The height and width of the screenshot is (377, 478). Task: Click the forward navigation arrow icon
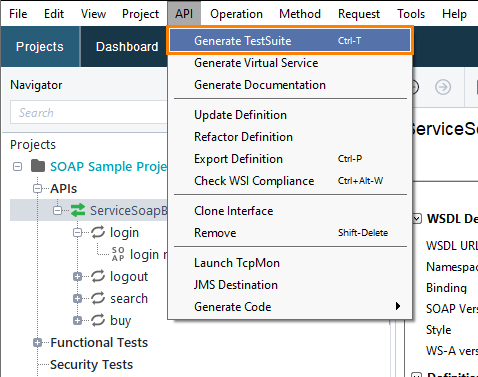click(x=443, y=87)
